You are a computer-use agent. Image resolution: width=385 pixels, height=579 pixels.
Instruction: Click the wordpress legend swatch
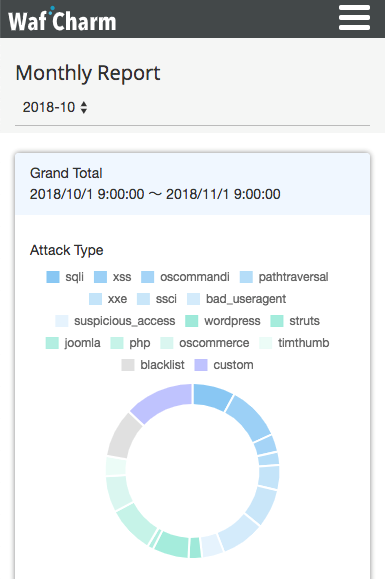click(192, 321)
